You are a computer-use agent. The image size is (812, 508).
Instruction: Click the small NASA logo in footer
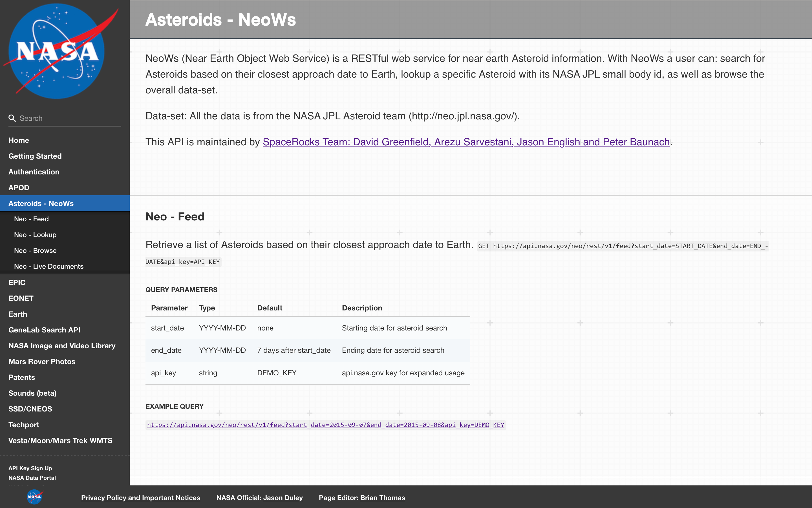tap(35, 497)
